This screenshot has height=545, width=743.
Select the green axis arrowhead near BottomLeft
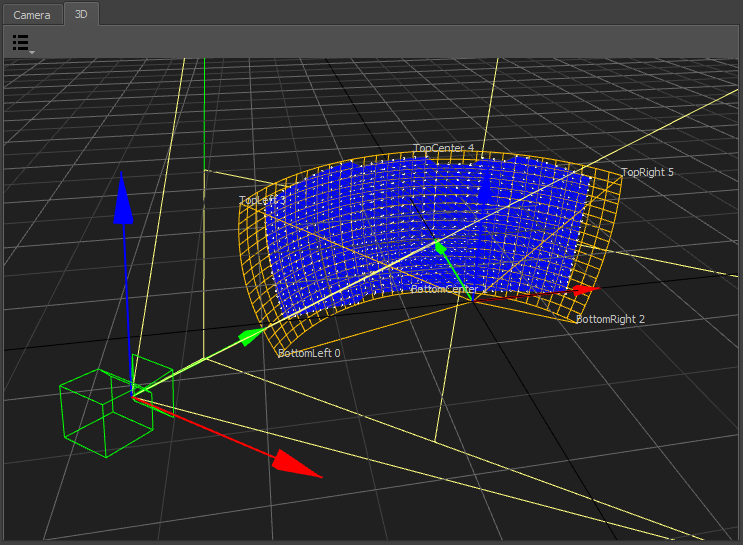(252, 337)
